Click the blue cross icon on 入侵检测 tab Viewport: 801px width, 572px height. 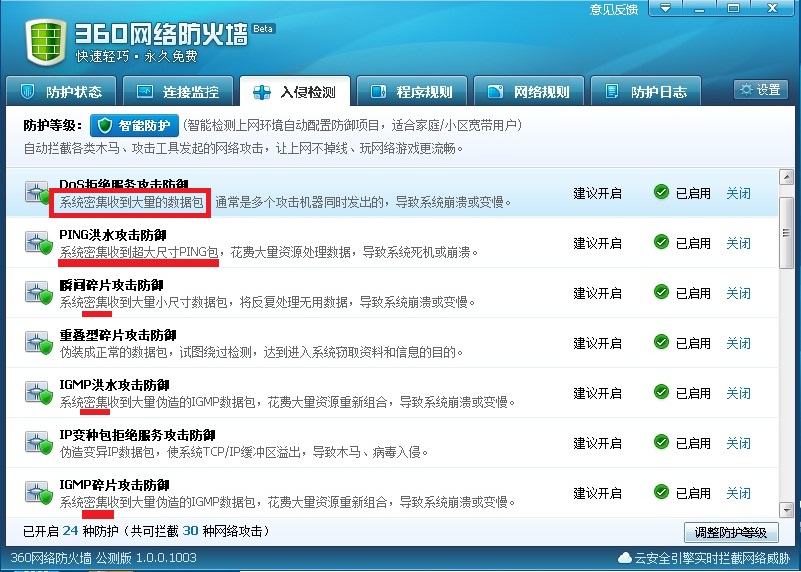tap(262, 92)
